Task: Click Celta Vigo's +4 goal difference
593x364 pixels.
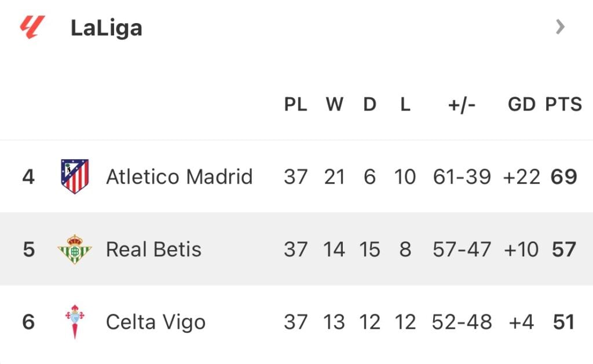Action: click(521, 322)
